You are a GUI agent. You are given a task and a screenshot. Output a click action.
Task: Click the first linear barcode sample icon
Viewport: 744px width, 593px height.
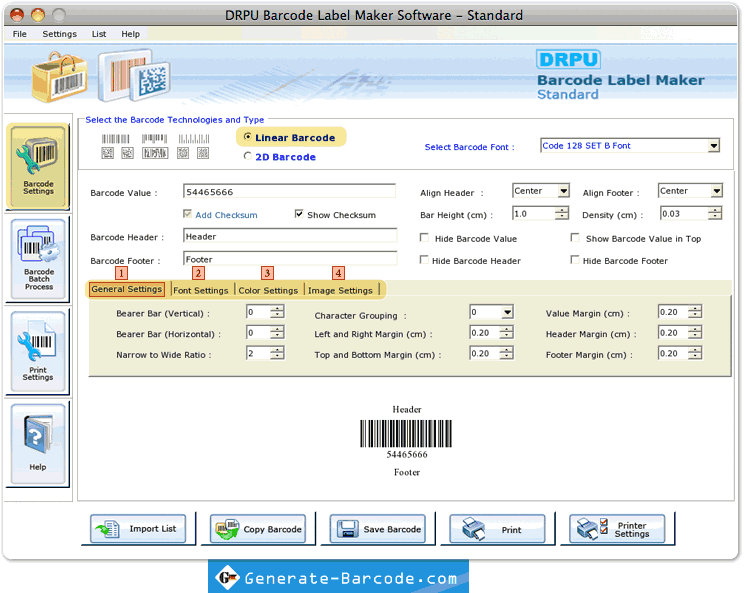(x=115, y=139)
